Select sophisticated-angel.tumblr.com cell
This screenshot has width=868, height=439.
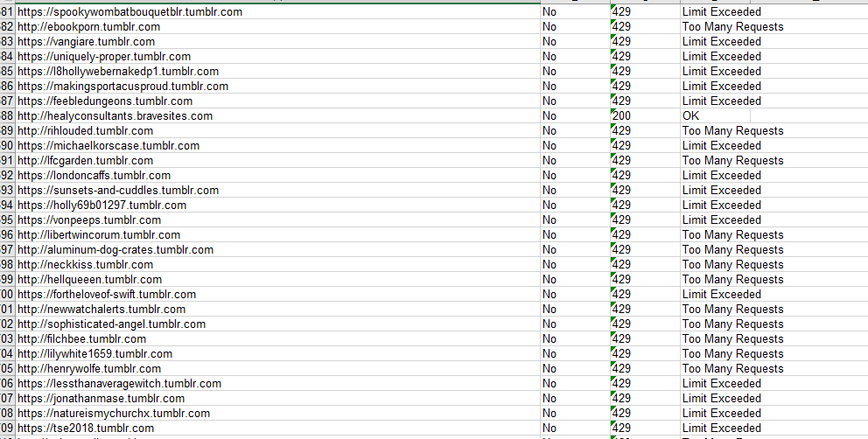[x=278, y=324]
